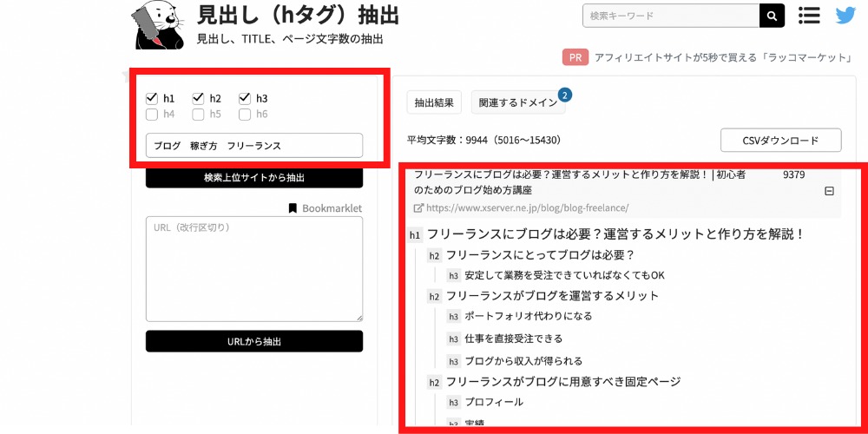Image resolution: width=868 pixels, height=434 pixels.
Task: Click the magnifying glass search button
Action: (x=772, y=16)
